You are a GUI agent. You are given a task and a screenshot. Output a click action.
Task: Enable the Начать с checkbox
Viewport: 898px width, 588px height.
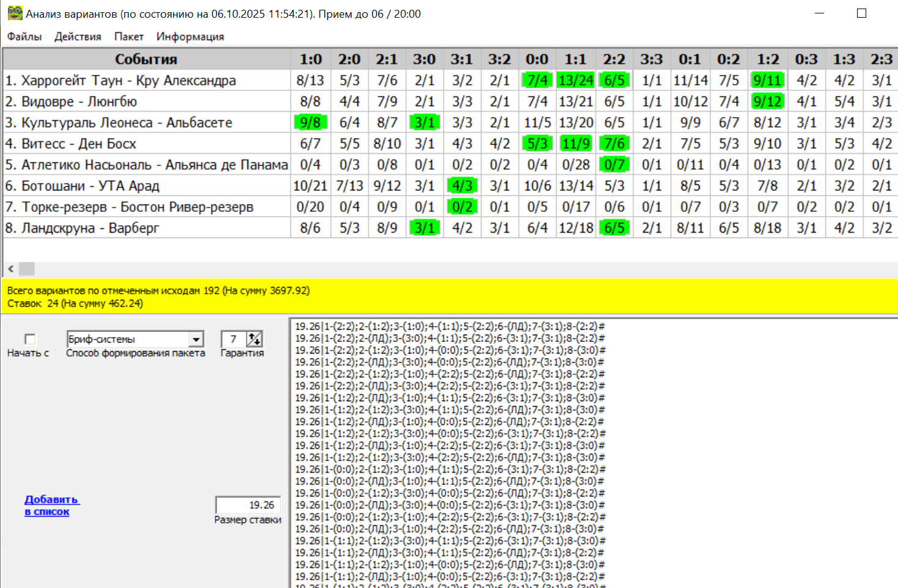click(30, 339)
